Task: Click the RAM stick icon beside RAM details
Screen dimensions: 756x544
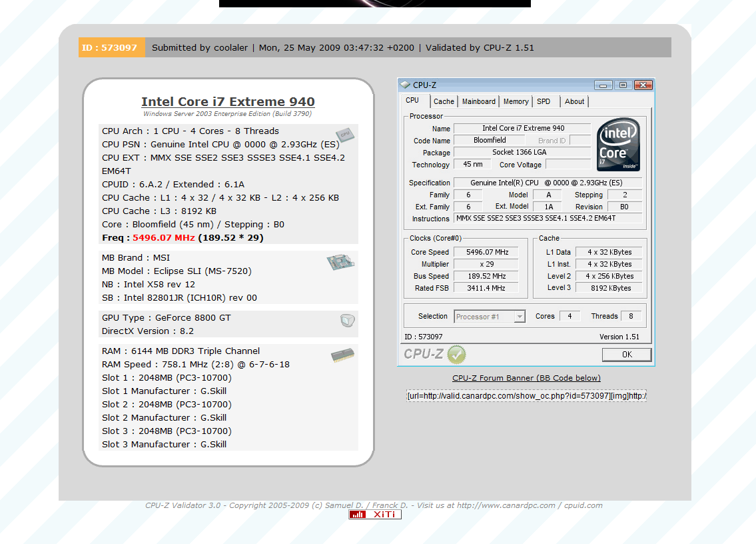Action: 343,356
